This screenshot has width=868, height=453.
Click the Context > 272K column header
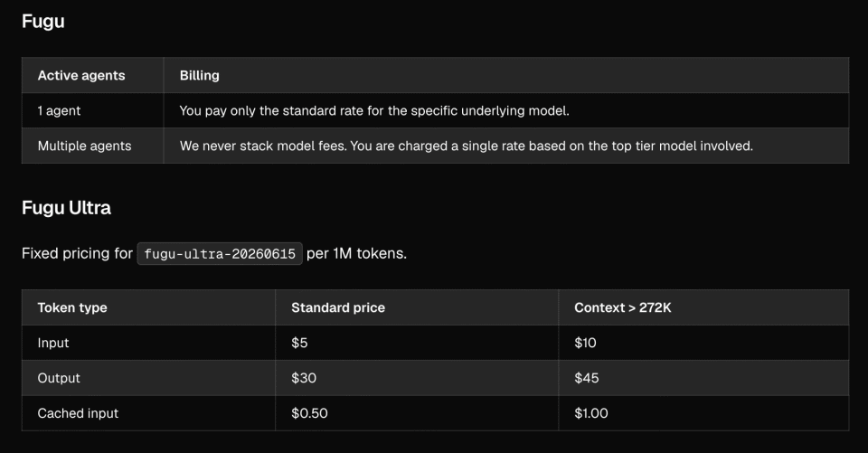(623, 308)
